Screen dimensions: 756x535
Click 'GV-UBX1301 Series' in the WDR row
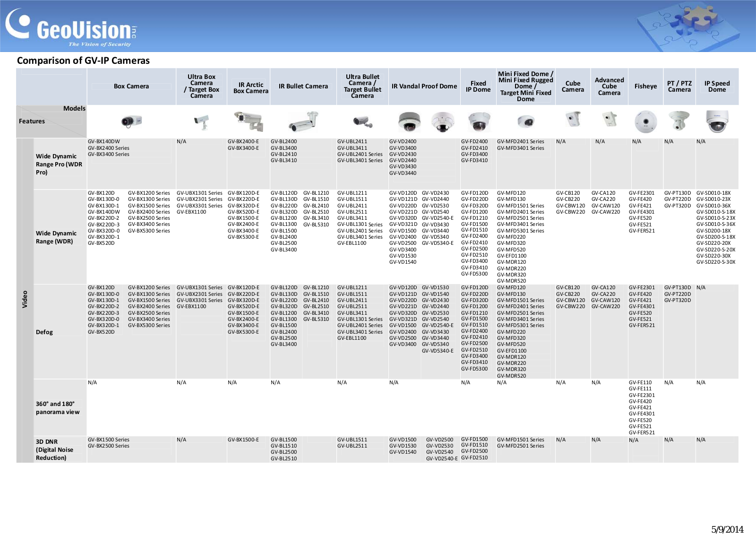(199, 193)
